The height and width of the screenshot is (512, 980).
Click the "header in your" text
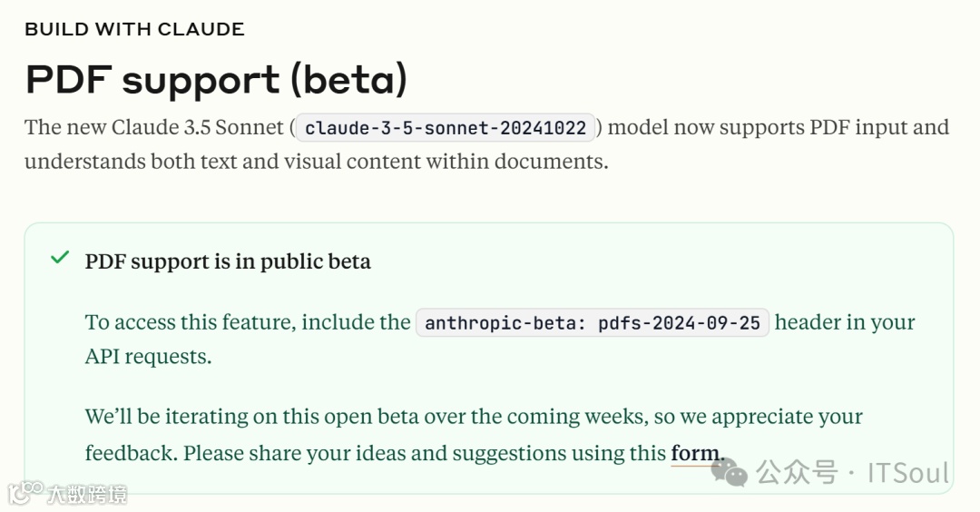[845, 322]
